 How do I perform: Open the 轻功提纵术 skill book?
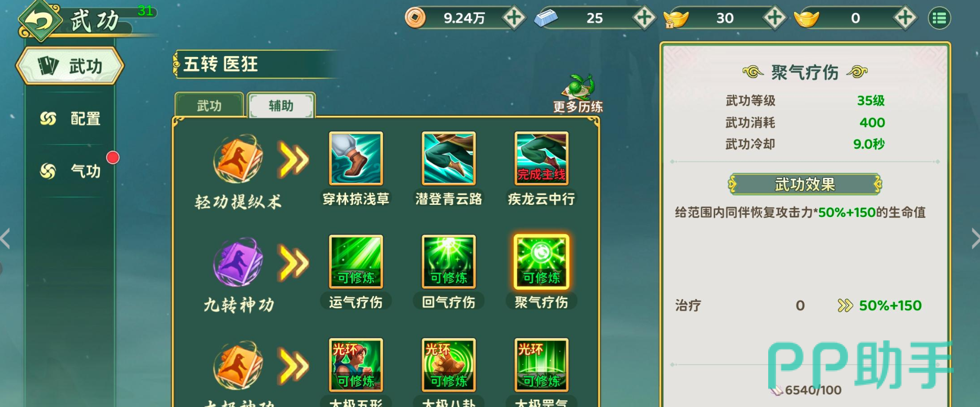(x=238, y=159)
